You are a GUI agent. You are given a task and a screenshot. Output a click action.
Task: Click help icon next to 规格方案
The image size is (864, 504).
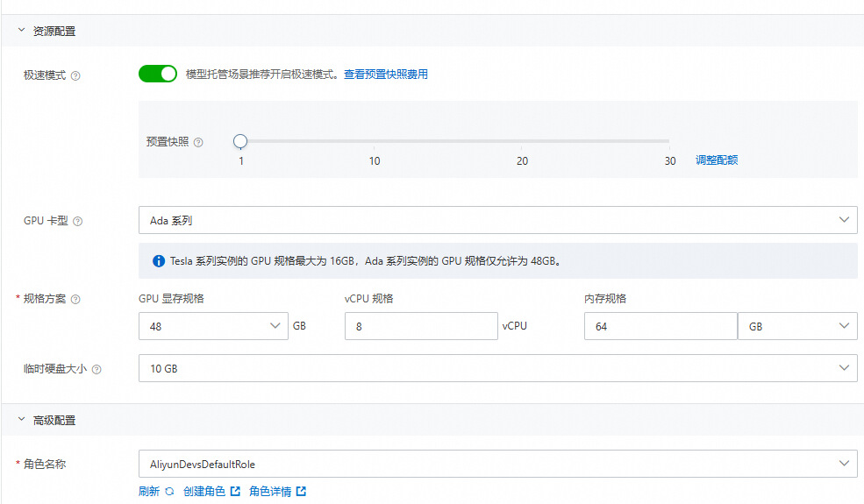coord(75,300)
